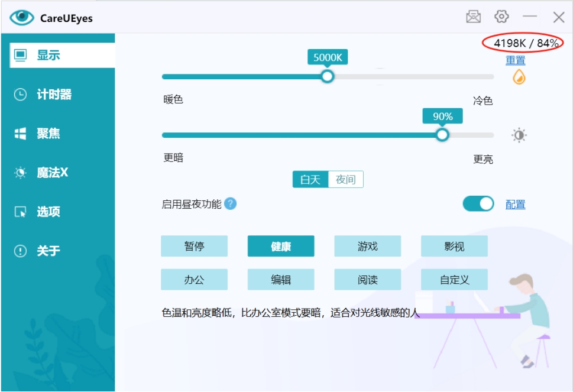
Task: Click the orange color temperature droplet icon
Action: point(519,77)
